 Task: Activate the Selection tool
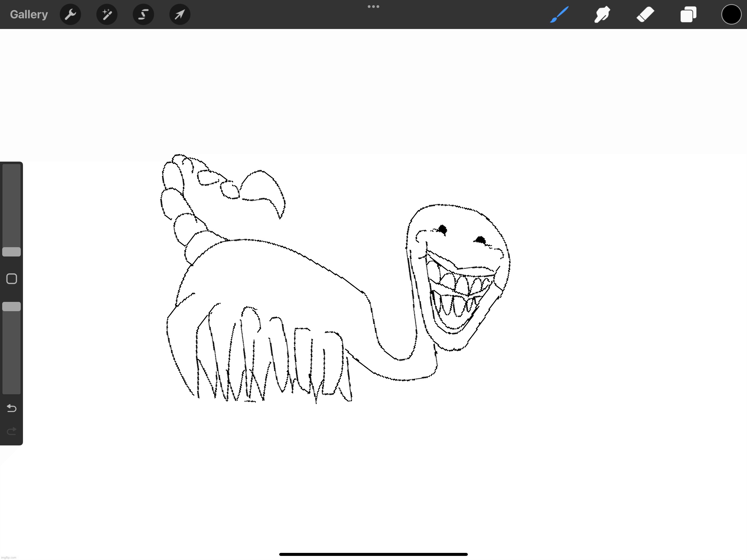coord(143,14)
